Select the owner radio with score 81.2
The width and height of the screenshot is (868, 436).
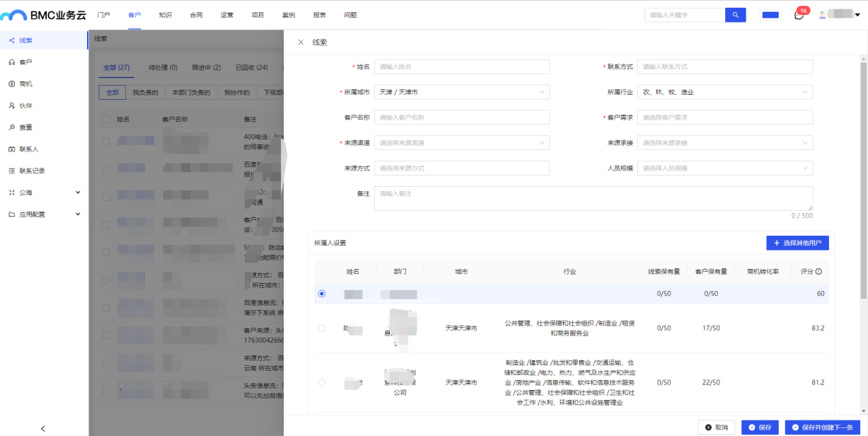322,382
